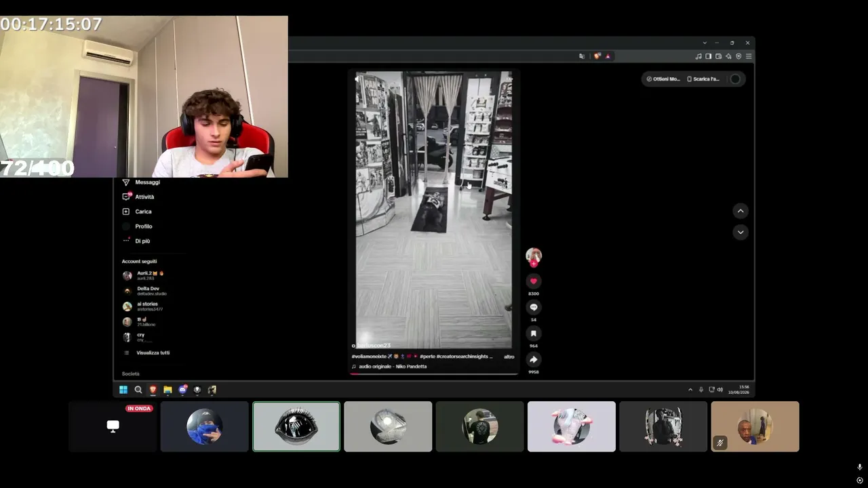The height and width of the screenshot is (488, 868).
Task: Expand the video caption with 'altro'
Action: [x=509, y=357]
